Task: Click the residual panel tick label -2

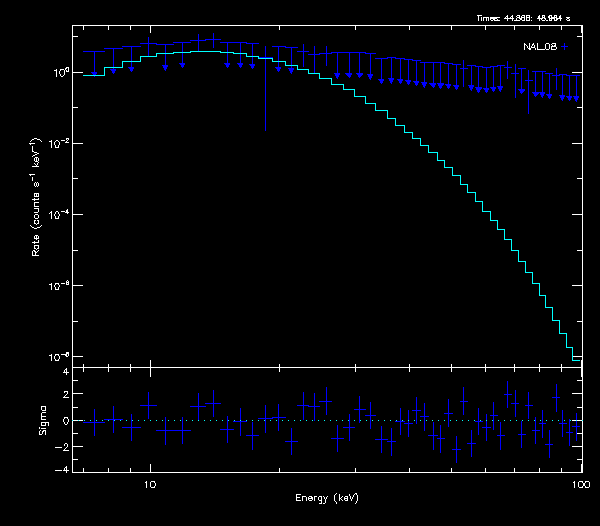Action: point(63,445)
